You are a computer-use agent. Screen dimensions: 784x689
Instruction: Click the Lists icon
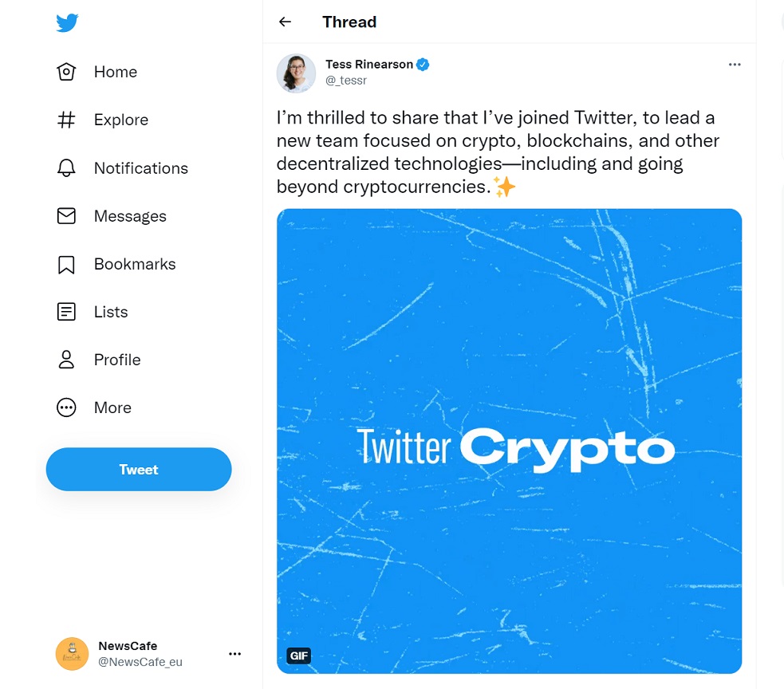pos(66,312)
